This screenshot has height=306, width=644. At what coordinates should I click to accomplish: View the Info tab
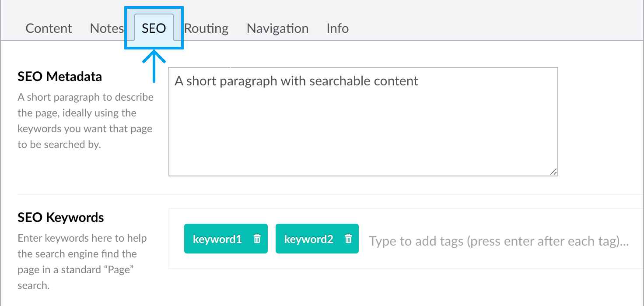point(337,28)
